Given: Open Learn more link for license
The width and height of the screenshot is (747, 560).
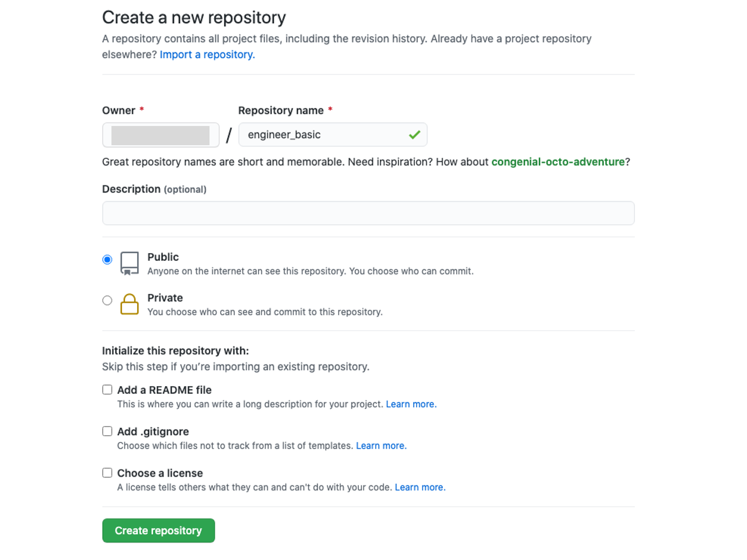Looking at the screenshot, I should click(x=420, y=487).
